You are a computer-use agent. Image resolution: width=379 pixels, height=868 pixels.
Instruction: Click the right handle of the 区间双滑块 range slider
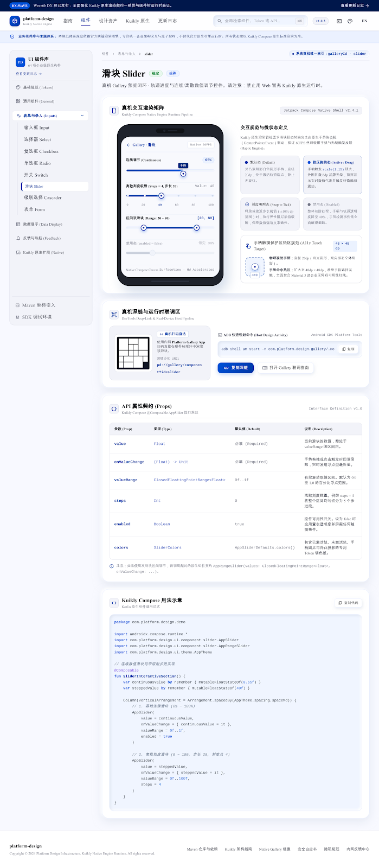[x=196, y=228]
